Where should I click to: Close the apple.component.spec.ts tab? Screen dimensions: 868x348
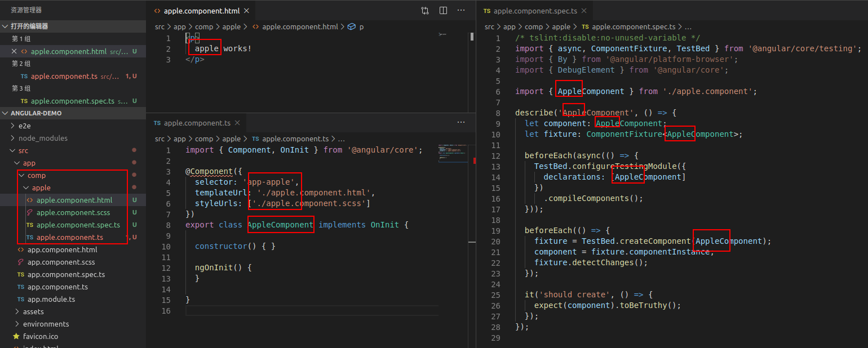click(584, 11)
